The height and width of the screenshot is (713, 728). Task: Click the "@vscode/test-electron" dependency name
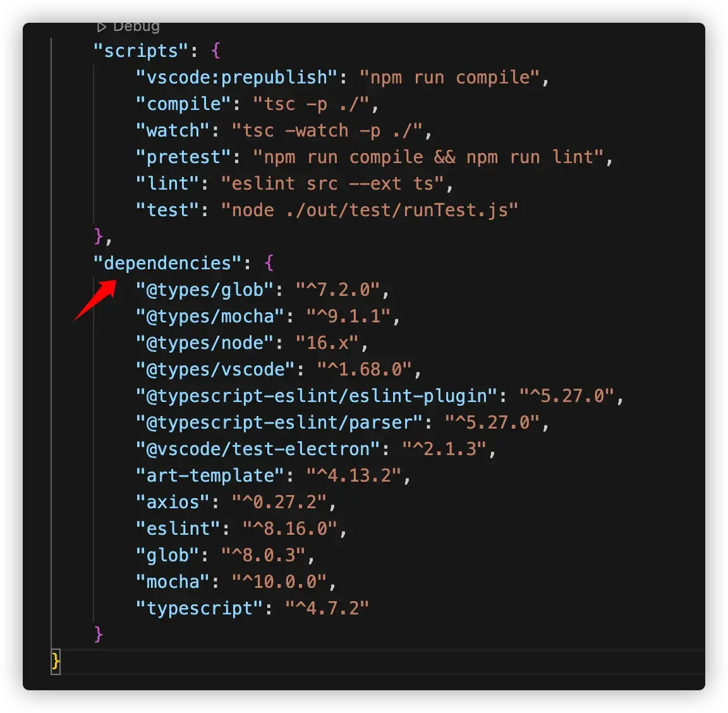click(258, 449)
